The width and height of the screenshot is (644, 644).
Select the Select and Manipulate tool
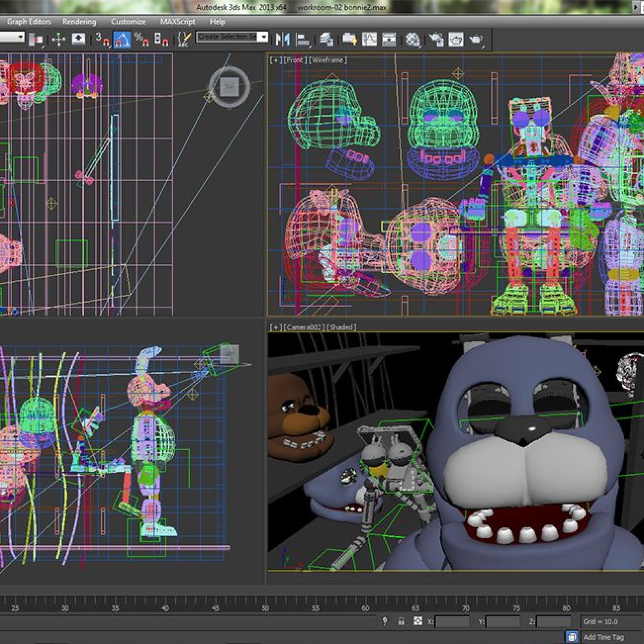click(59, 39)
